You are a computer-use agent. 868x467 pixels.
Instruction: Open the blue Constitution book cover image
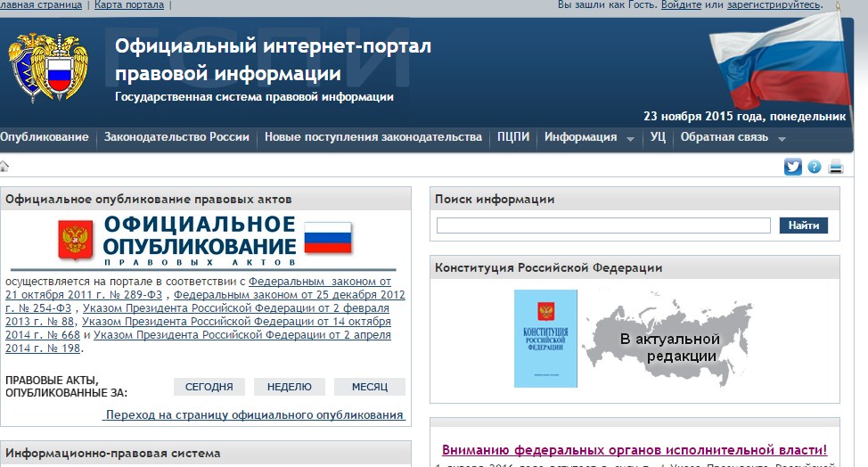click(x=545, y=338)
